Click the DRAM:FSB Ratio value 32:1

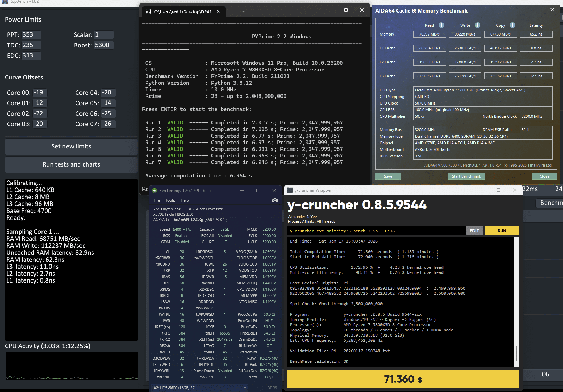tap(536, 130)
